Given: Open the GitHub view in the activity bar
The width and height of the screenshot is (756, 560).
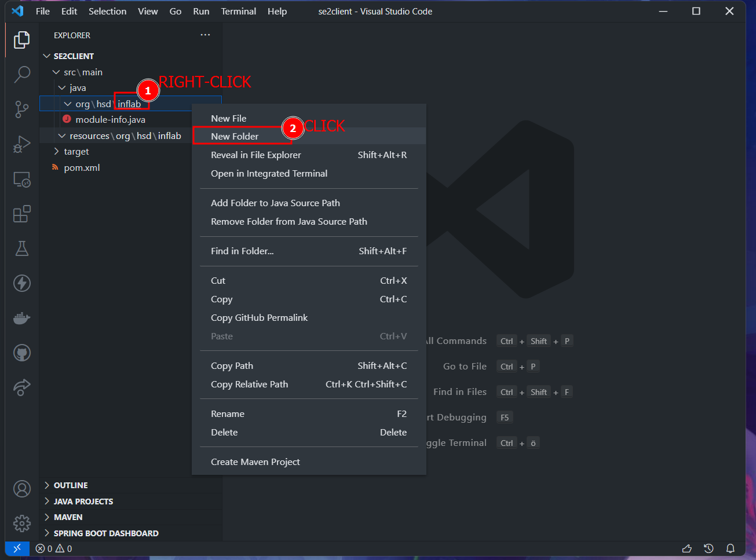Looking at the screenshot, I should pos(22,353).
